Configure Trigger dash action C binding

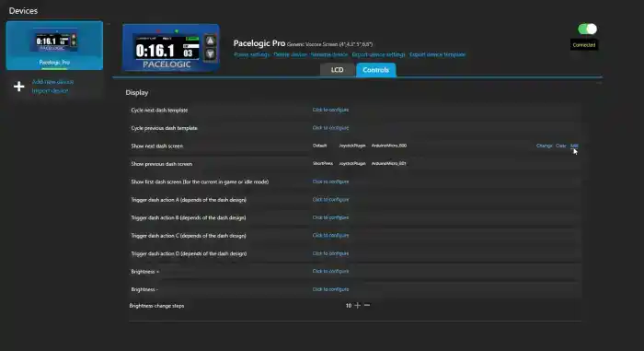[330, 235]
